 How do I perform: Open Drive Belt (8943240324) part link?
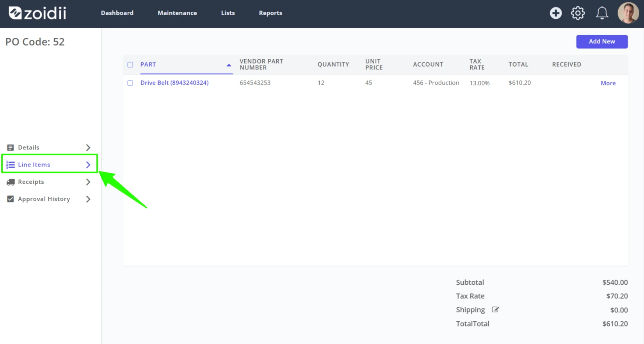point(174,83)
